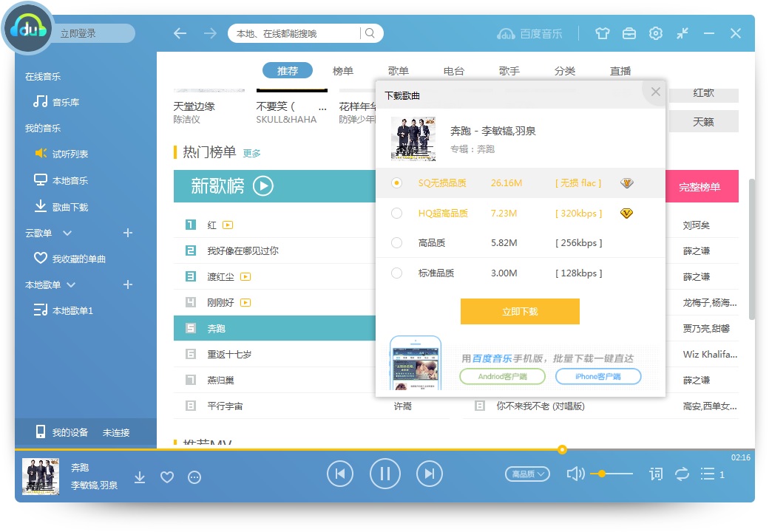The width and height of the screenshot is (769, 532).
Task: Select HQ超高品质 radio option
Action: point(397,214)
